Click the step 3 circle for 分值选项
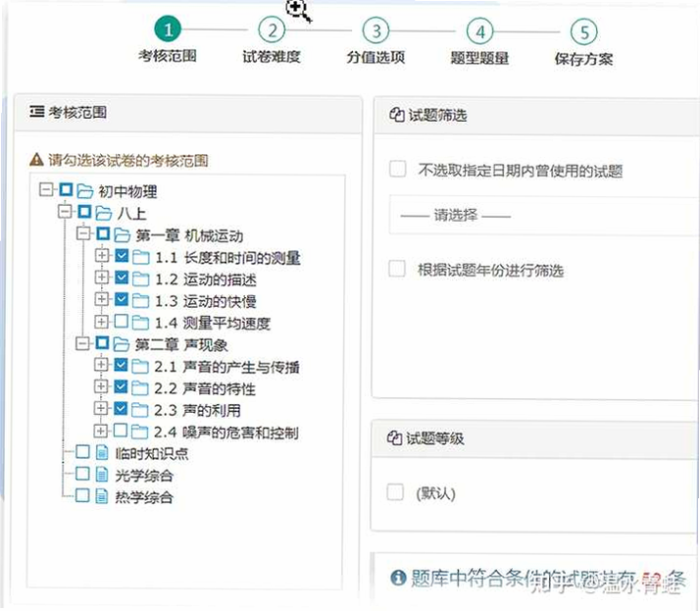The height and width of the screenshot is (611, 700). pyautogui.click(x=375, y=31)
